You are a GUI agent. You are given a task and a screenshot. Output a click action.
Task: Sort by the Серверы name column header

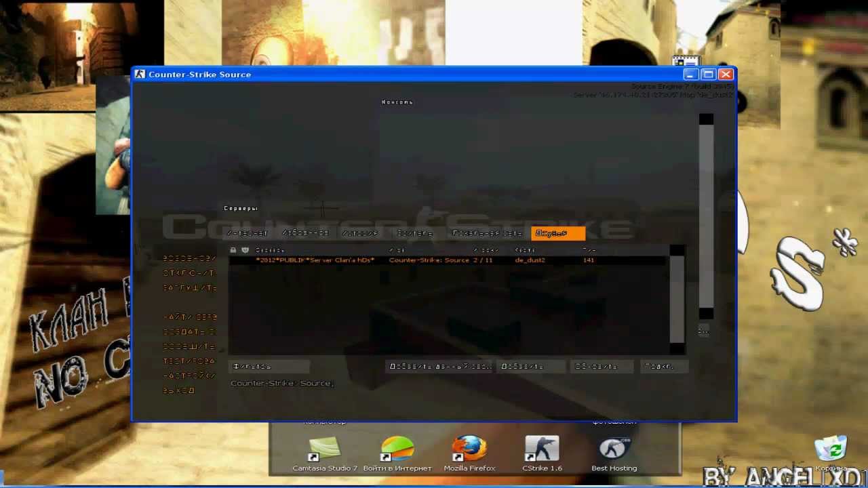(x=270, y=250)
